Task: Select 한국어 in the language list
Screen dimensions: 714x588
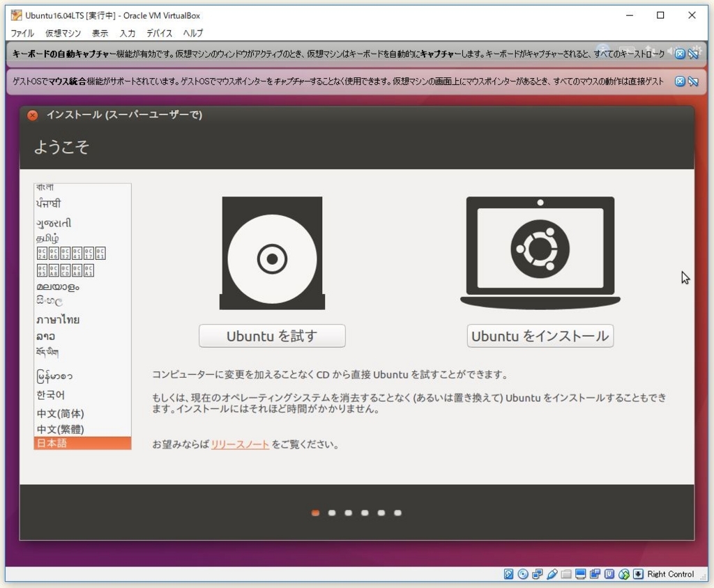Action: 50,394
